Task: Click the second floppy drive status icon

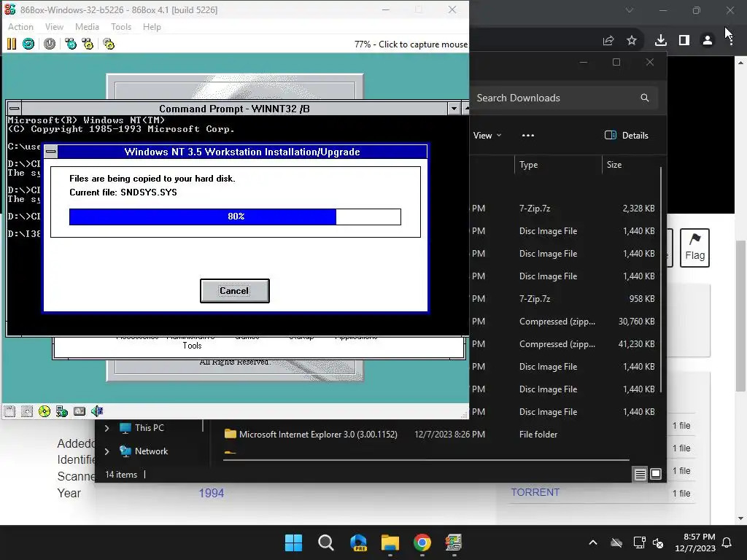Action: pos(27,411)
